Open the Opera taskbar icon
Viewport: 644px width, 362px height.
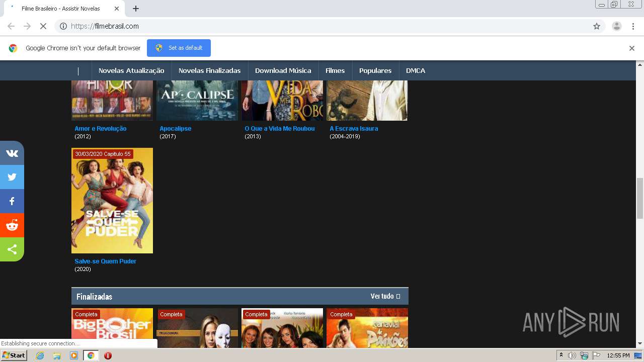(108, 355)
